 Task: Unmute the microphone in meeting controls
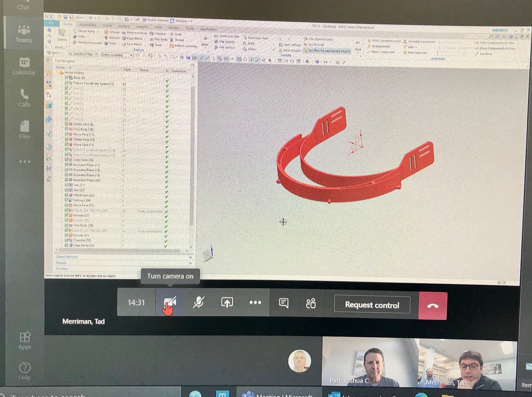click(x=199, y=302)
